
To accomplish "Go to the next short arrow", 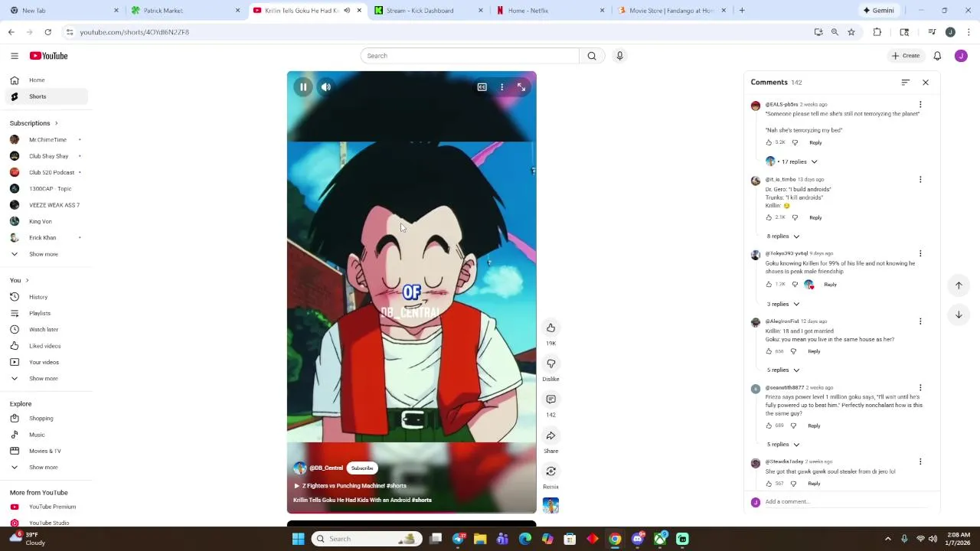I will pyautogui.click(x=959, y=315).
